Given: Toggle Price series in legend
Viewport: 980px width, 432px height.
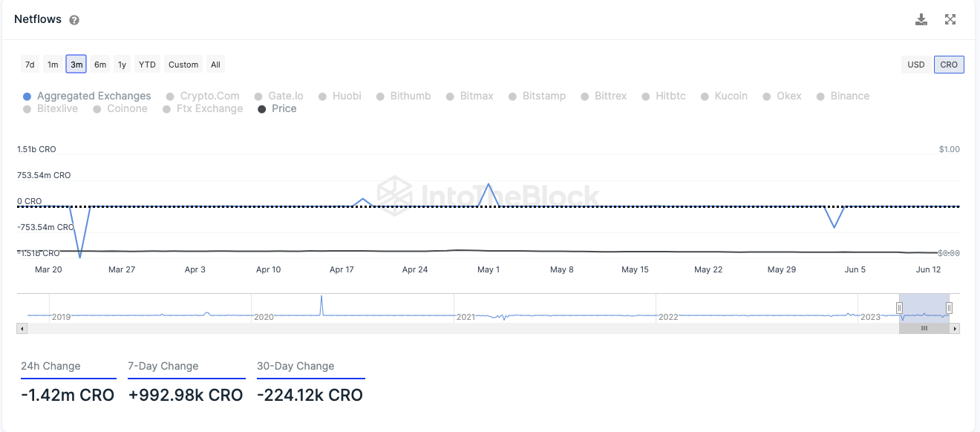Looking at the screenshot, I should click(x=277, y=108).
